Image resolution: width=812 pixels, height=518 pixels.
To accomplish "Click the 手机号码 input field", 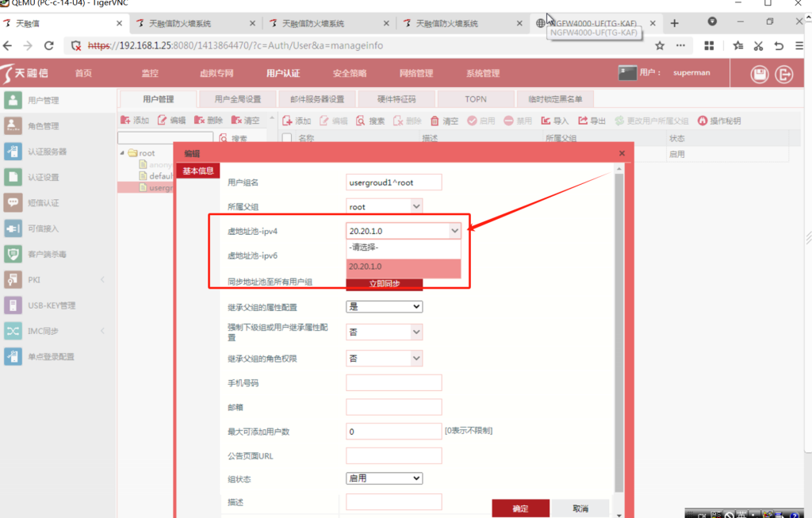I will click(393, 383).
